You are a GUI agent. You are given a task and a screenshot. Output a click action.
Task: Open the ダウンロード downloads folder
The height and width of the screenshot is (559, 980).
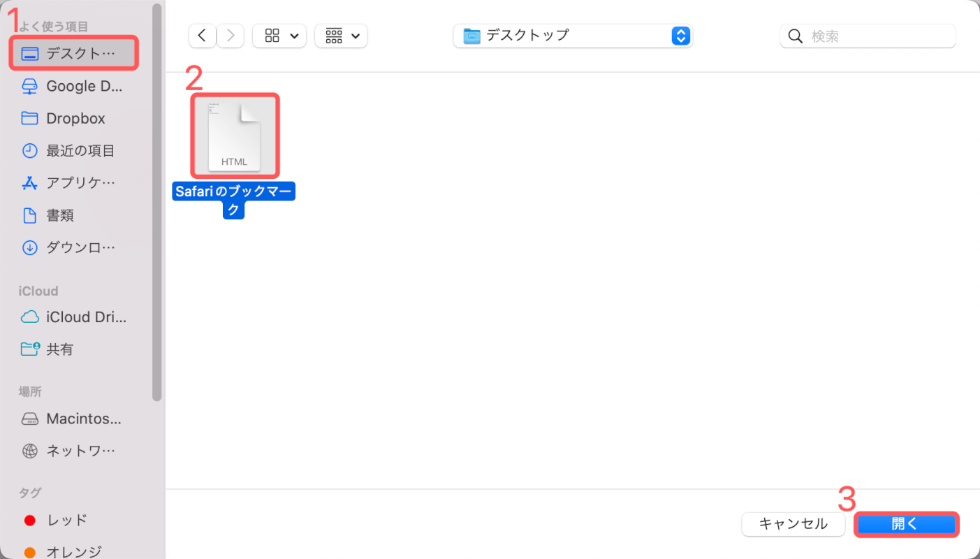(74, 247)
